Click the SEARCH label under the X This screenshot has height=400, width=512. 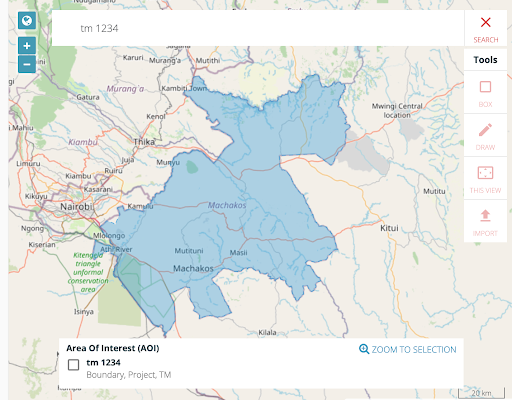[486, 40]
